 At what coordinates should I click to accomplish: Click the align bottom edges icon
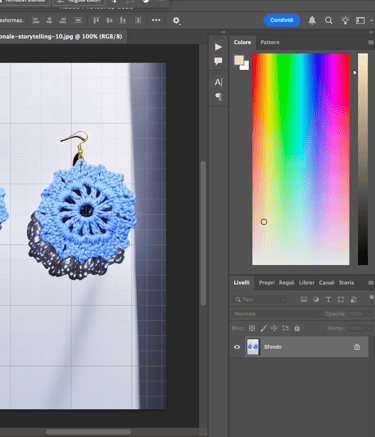point(123,20)
